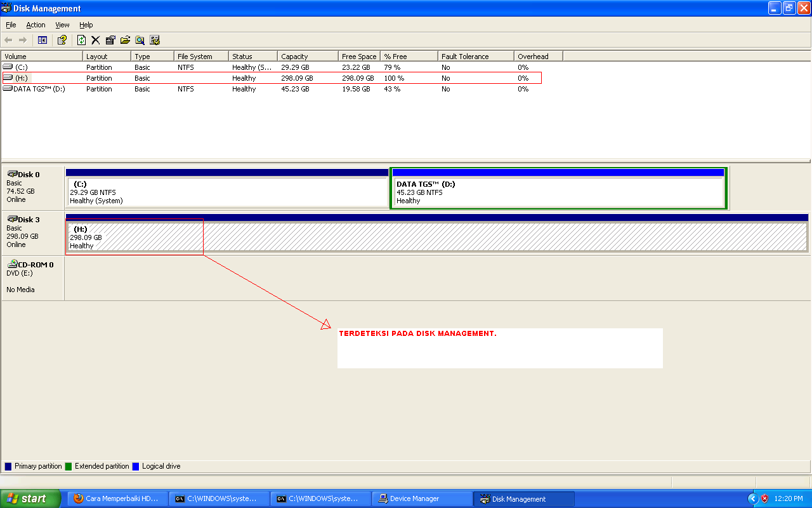Viewport: 812px width, 508px height.
Task: Click the last toolbar icon with gears
Action: point(155,39)
